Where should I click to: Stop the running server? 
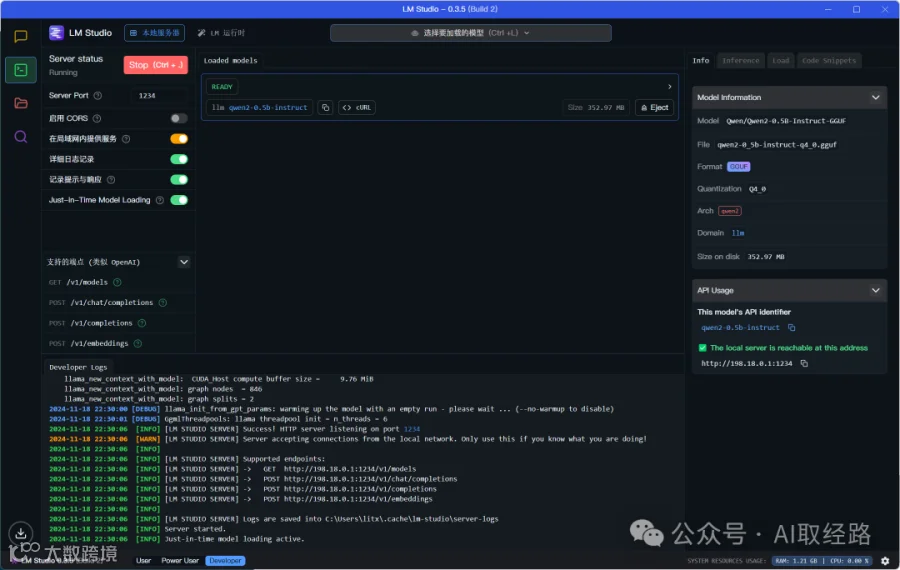[156, 65]
